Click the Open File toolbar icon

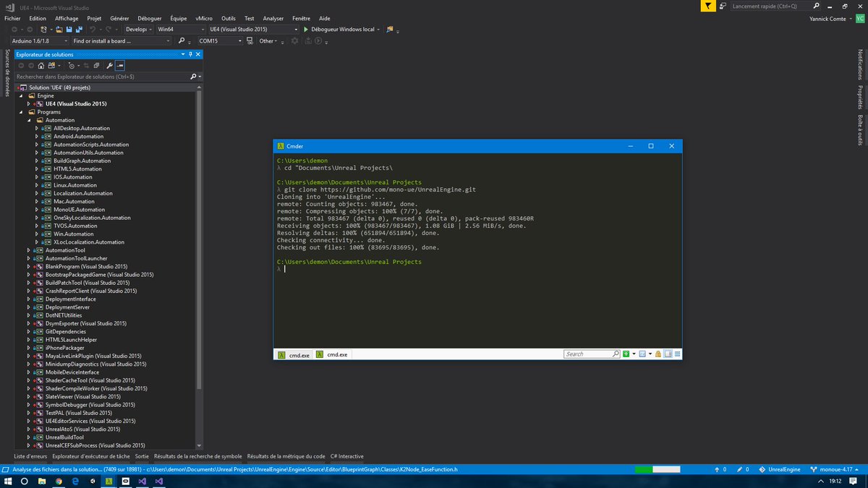click(60, 29)
